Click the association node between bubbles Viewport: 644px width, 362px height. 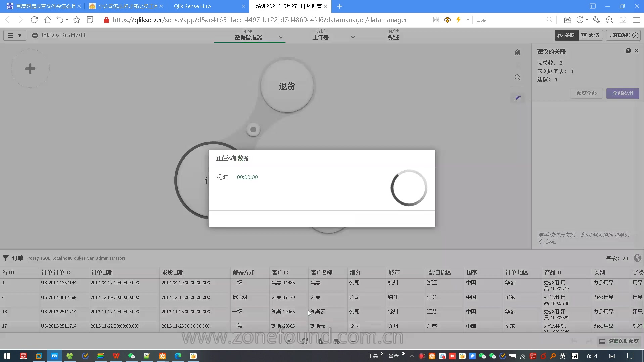(x=253, y=130)
